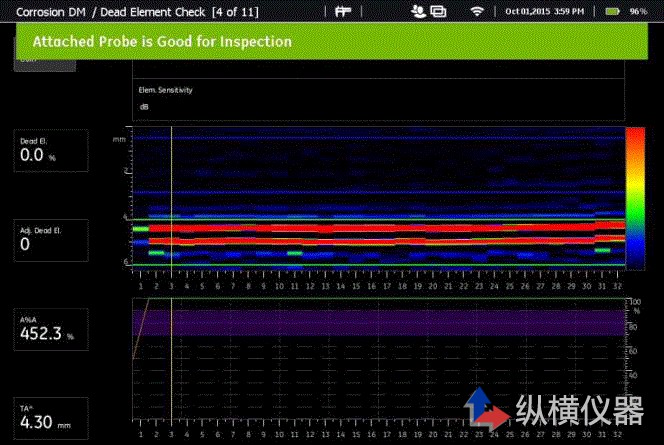Tap the 60 mark on percent scale
This screenshot has width=664, height=445.
(633, 351)
